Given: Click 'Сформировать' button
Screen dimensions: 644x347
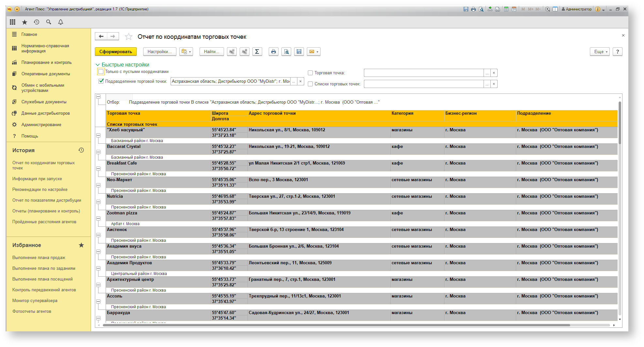Looking at the screenshot, I should pyautogui.click(x=116, y=51).
